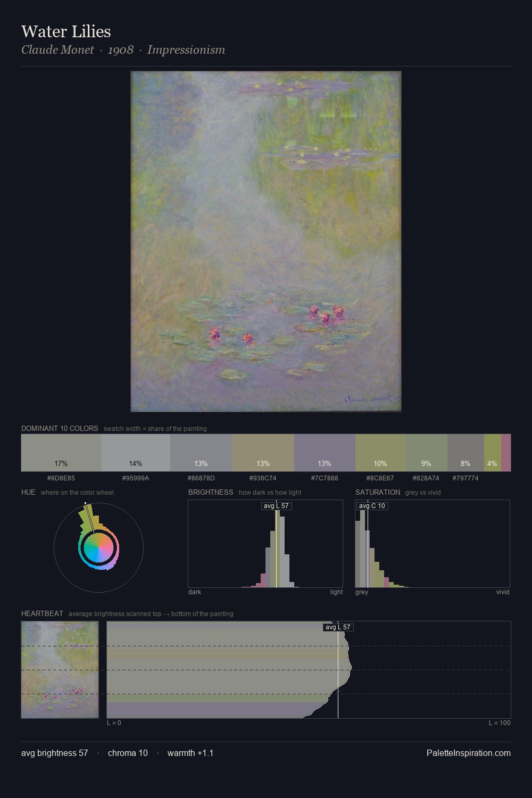
Task: Pick the tan swatch #938C74
Action: coord(263,453)
